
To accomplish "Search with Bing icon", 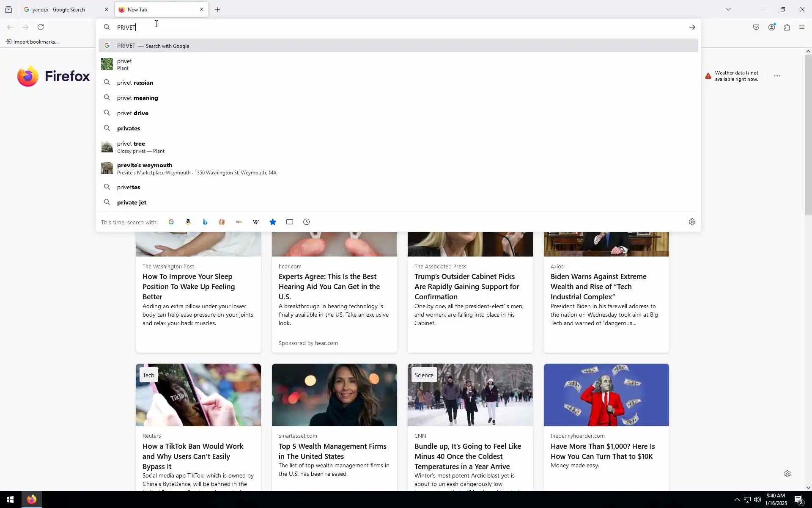I will pyautogui.click(x=205, y=222).
